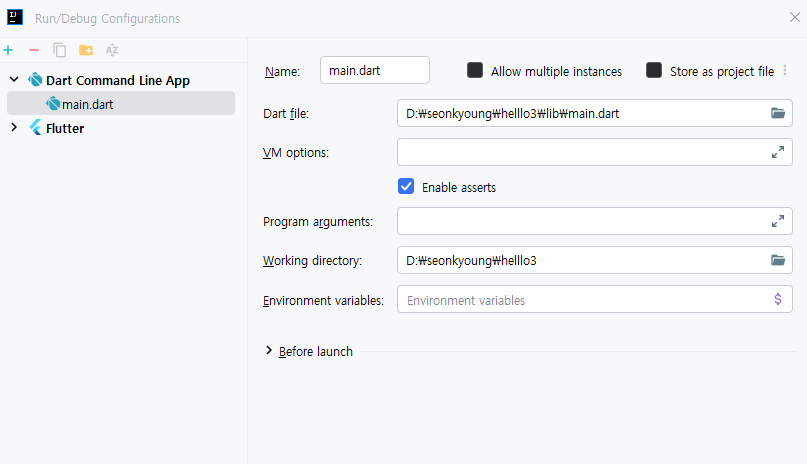Sort configurations alphabetically
Image resolution: width=807 pixels, height=464 pixels.
pos(112,50)
